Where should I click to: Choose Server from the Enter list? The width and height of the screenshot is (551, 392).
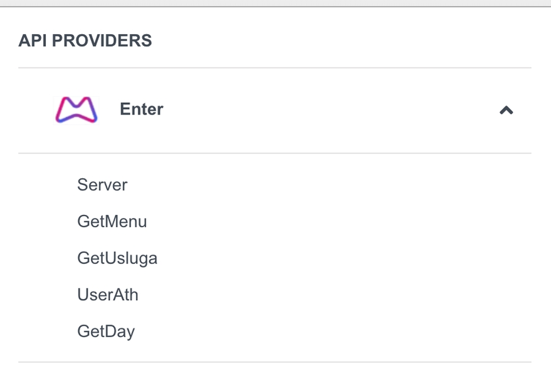point(102,185)
